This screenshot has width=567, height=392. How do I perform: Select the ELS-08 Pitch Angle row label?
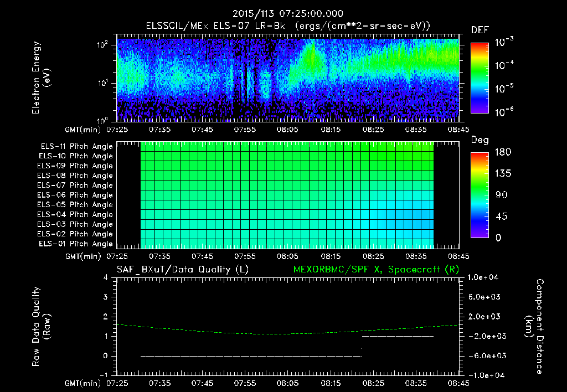[75, 176]
